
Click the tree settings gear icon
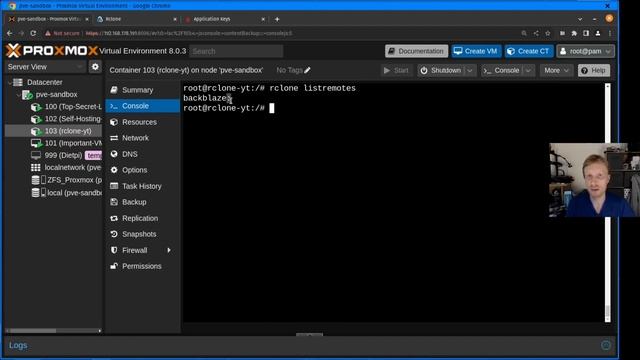pos(95,67)
